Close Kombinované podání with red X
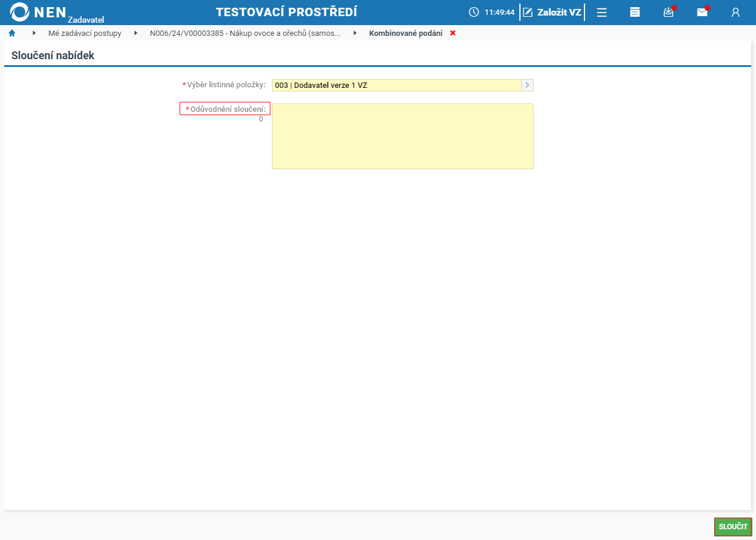 coord(452,33)
